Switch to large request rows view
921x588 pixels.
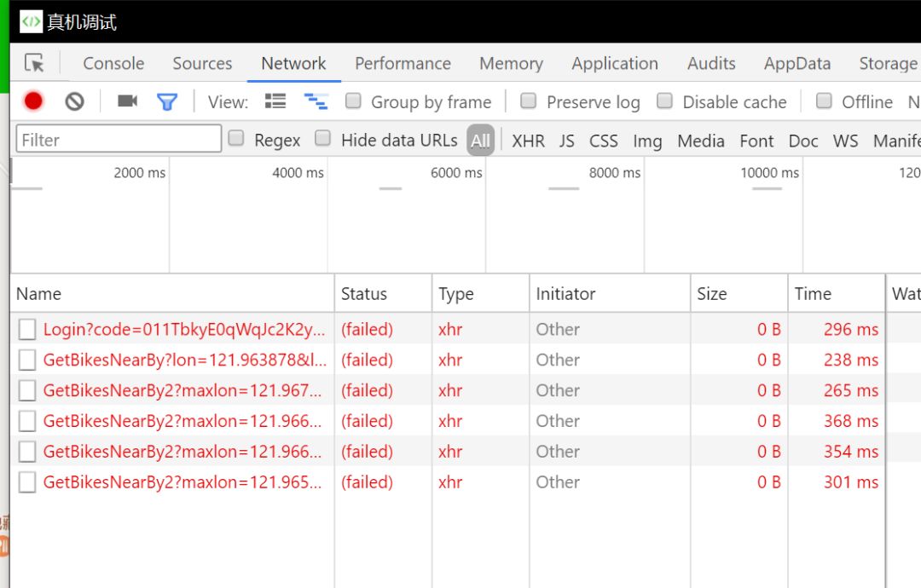[275, 101]
